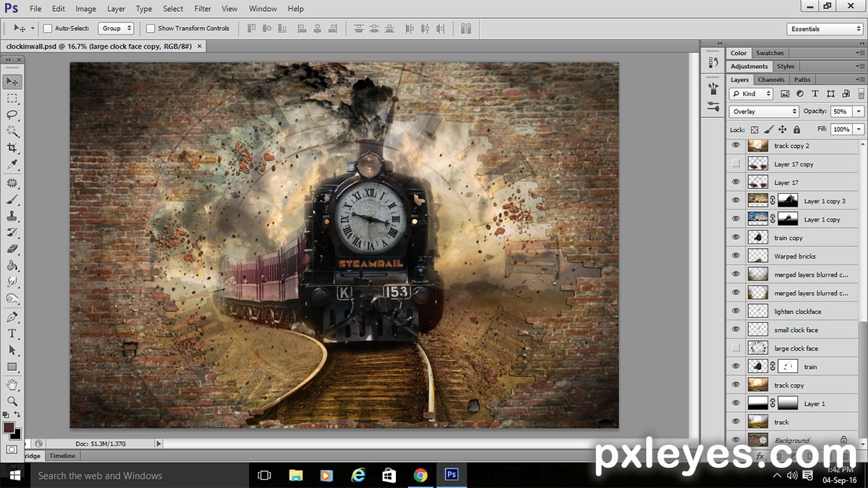This screenshot has height=488, width=868.
Task: Open Chrome from the Windows taskbar
Action: click(420, 475)
